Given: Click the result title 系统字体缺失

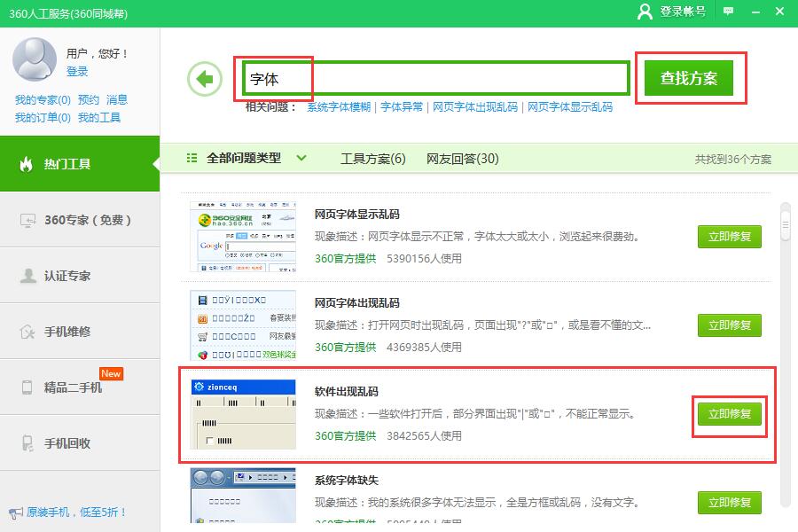Looking at the screenshot, I should pyautogui.click(x=347, y=480).
